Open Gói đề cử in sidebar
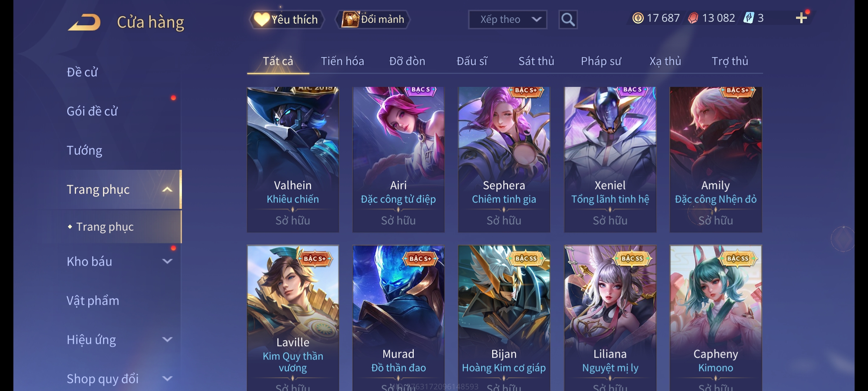 [x=92, y=111]
